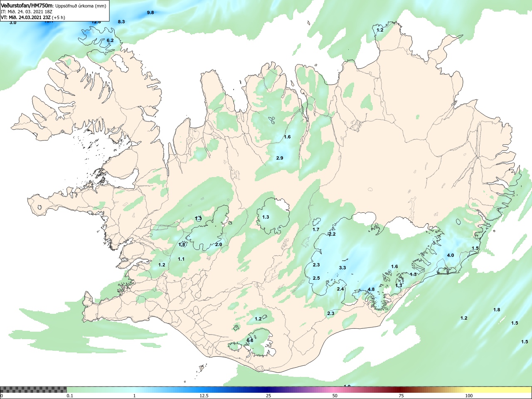Select the 4.0 value near the east coast
This screenshot has width=532, height=399.
(x=451, y=255)
